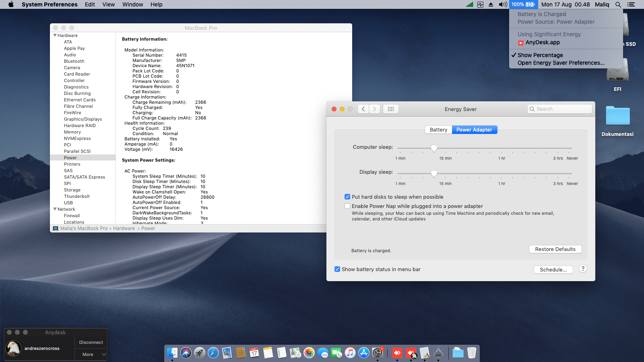Click the Restore Defaults button
Image resolution: width=644 pixels, height=362 pixels.
[x=555, y=249]
